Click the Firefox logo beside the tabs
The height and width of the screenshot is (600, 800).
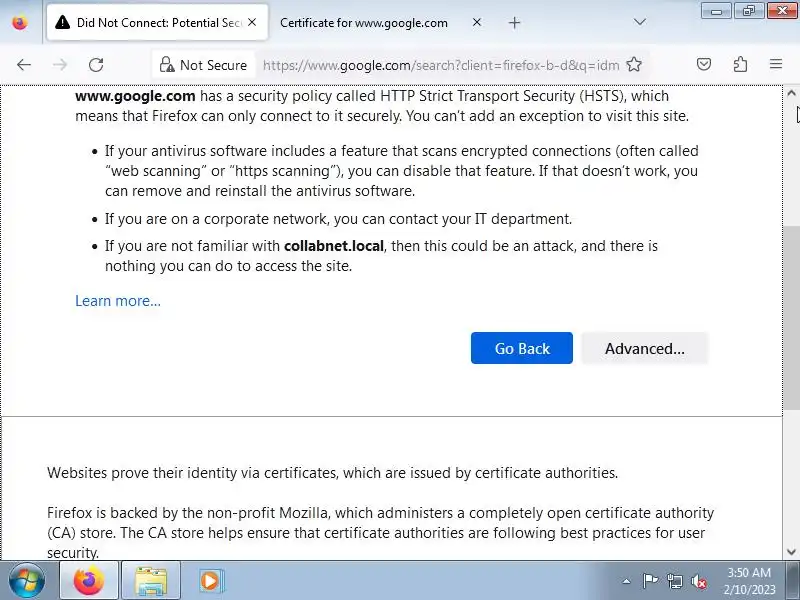click(20, 22)
